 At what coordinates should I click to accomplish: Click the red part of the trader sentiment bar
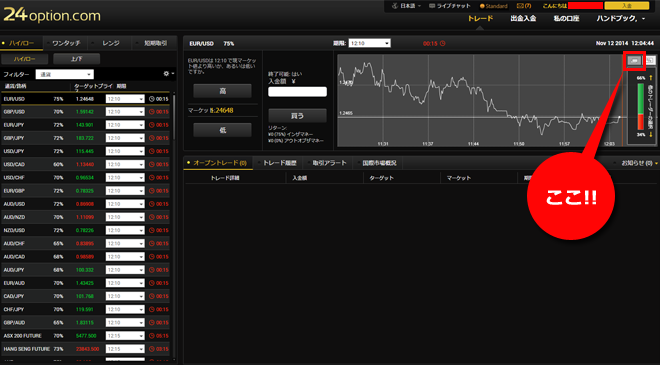coord(641,122)
